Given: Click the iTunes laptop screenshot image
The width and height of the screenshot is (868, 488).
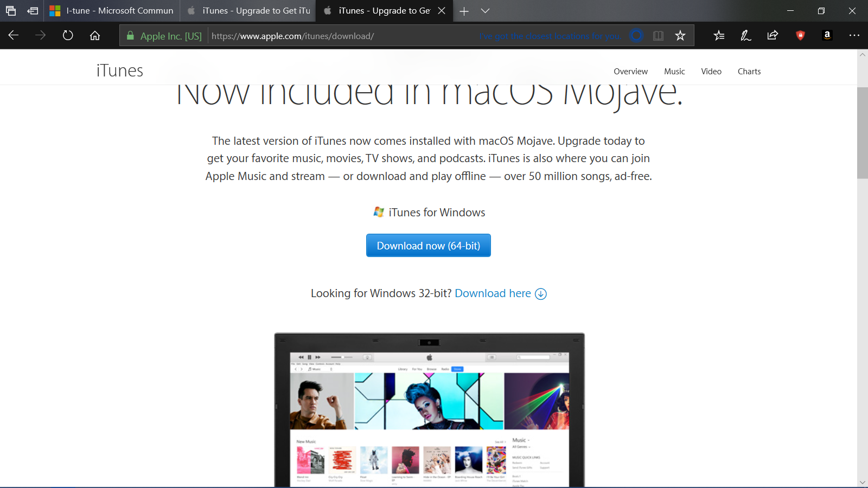Looking at the screenshot, I should (430, 410).
